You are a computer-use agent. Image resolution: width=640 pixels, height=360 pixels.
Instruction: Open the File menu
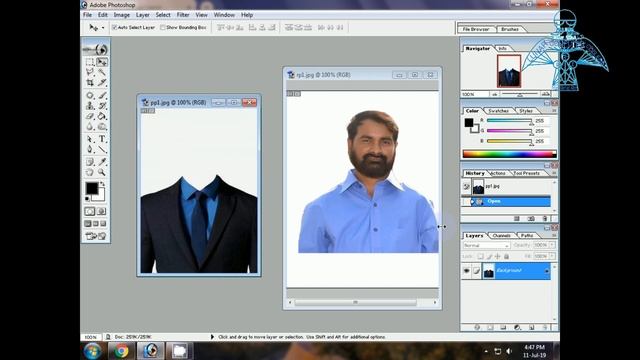[87, 15]
